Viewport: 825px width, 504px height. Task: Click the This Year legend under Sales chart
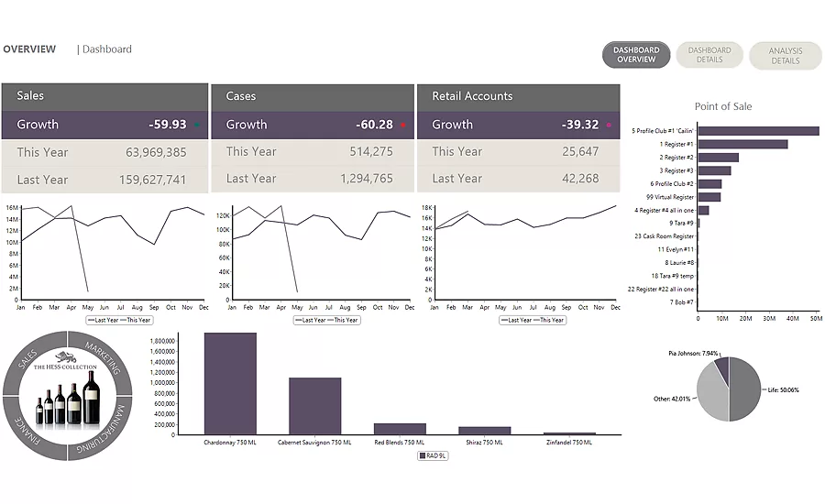pos(136,320)
